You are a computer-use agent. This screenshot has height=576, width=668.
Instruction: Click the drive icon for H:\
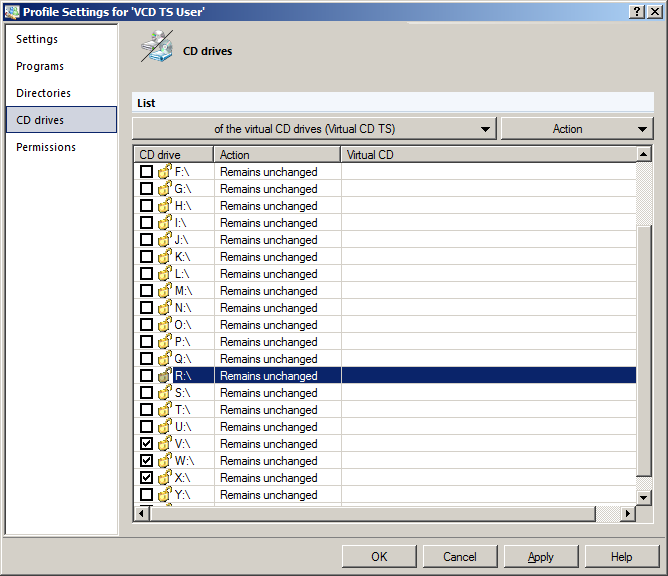pos(165,206)
